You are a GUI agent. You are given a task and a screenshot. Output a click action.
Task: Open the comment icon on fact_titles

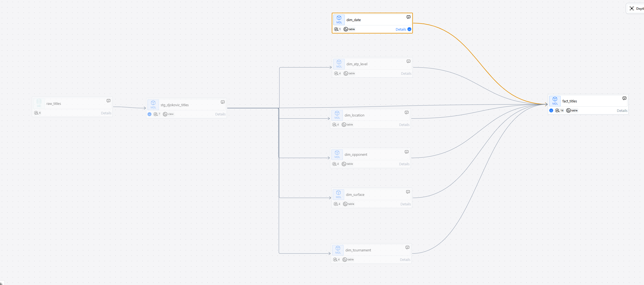(624, 98)
